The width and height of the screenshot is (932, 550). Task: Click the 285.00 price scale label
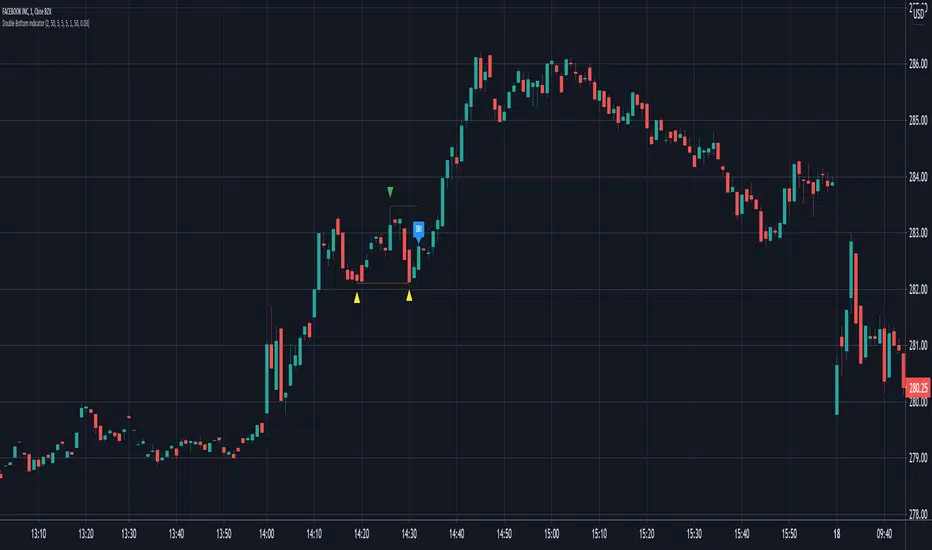click(918, 121)
